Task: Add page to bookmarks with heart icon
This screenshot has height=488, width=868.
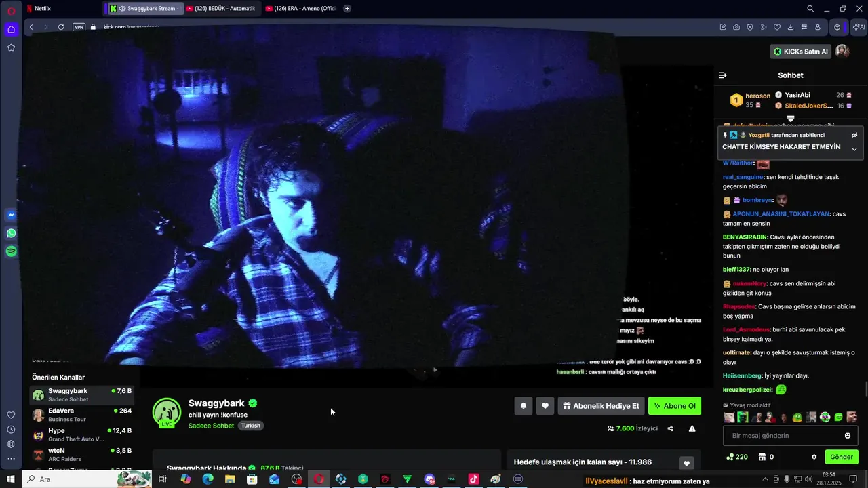Action: (x=777, y=27)
